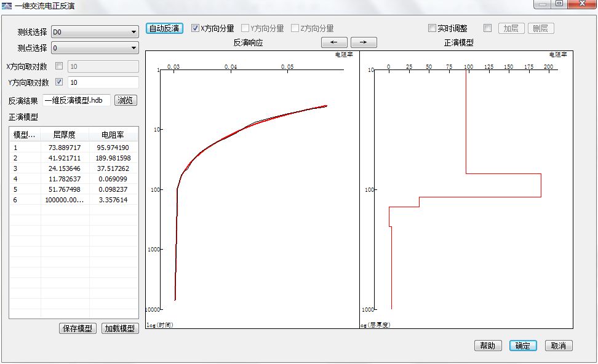Screen dimensions: 598x364
Task: Select model row number 5
Action: pos(15,189)
